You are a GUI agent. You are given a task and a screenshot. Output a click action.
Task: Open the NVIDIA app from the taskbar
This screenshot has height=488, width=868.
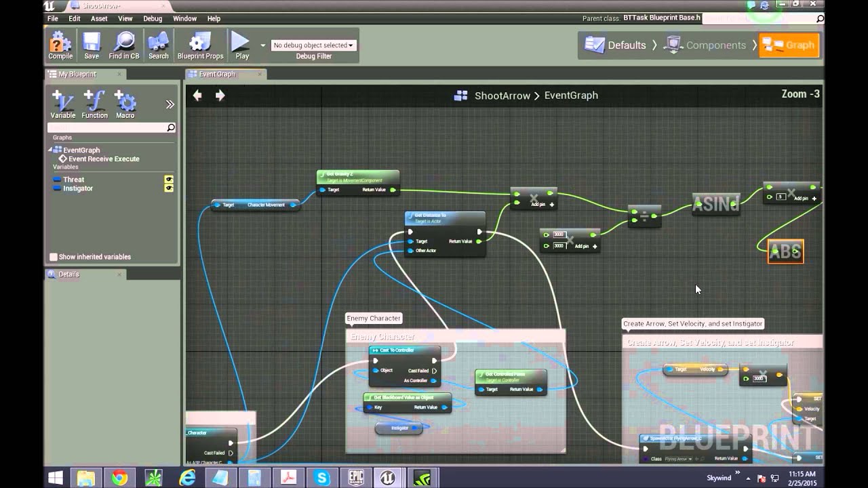pyautogui.click(x=422, y=478)
